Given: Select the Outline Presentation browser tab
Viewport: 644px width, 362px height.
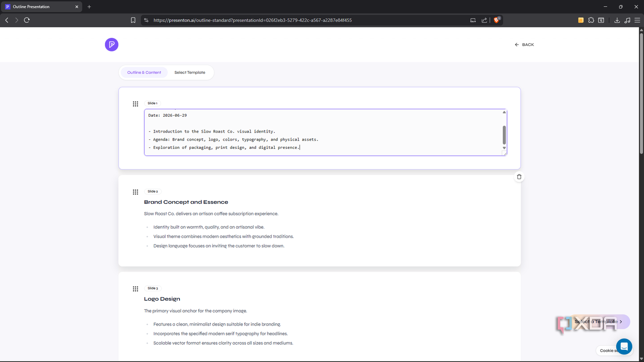Looking at the screenshot, I should pyautogui.click(x=42, y=7).
